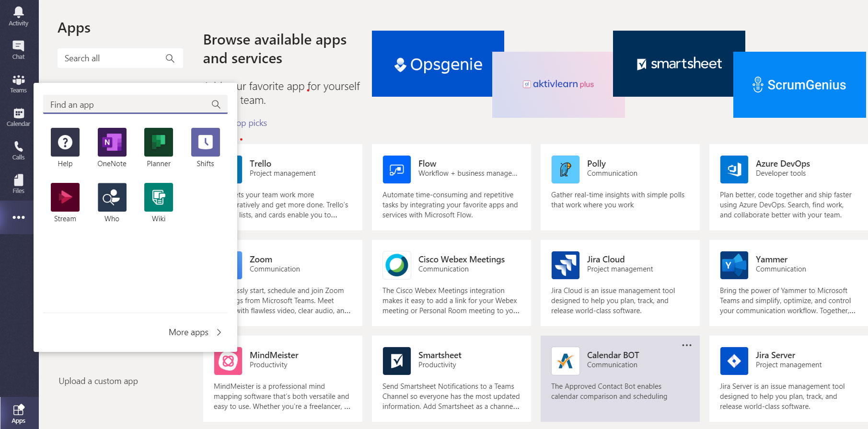Click Smartsheet Productivity card title
The width and height of the screenshot is (868, 429).
click(440, 355)
